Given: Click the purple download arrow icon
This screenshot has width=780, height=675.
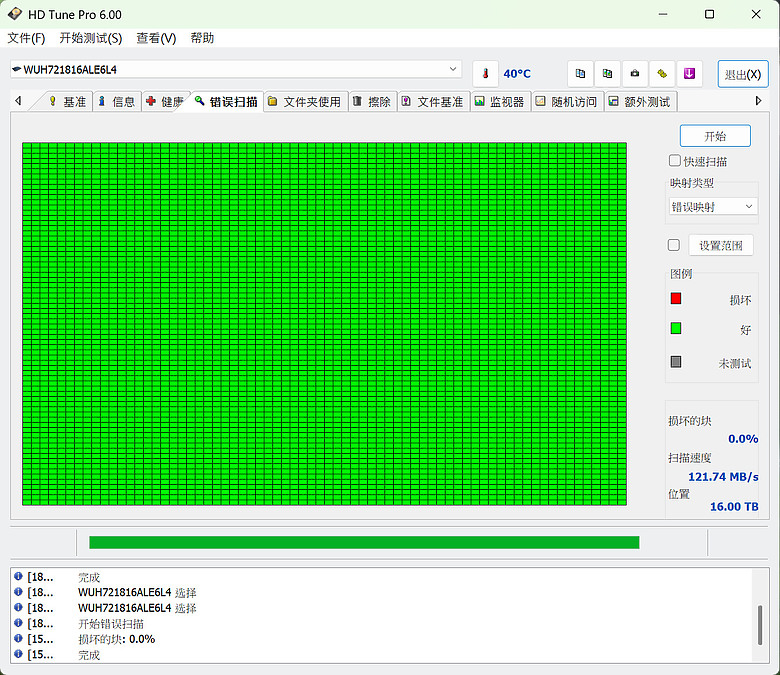Looking at the screenshot, I should click(x=689, y=74).
